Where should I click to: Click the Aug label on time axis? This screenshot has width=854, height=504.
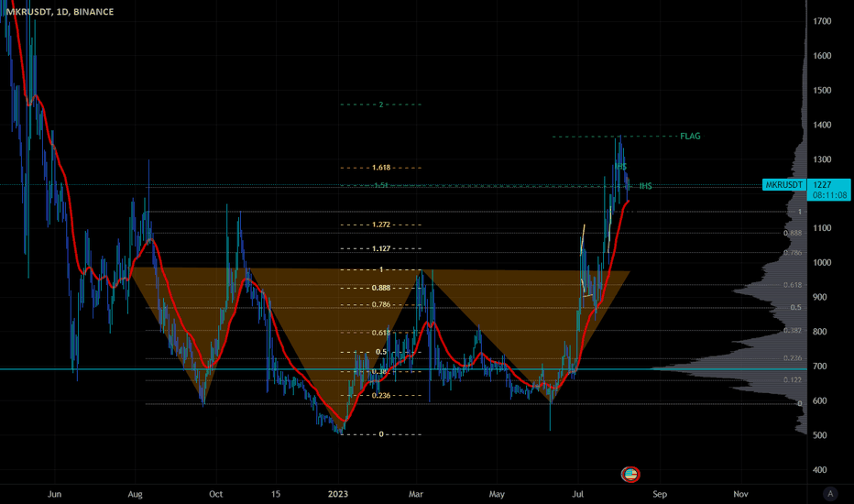point(135,494)
